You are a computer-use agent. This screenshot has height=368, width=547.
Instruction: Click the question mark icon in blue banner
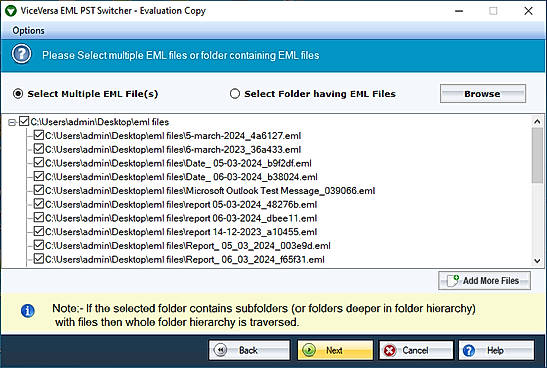tap(21, 54)
